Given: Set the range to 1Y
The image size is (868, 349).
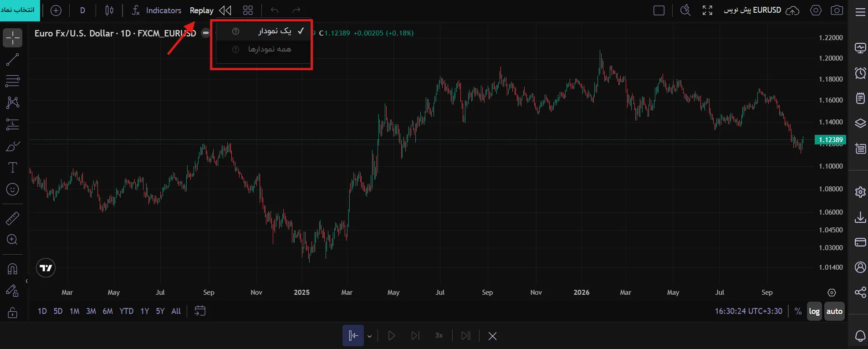Looking at the screenshot, I should point(145,311).
